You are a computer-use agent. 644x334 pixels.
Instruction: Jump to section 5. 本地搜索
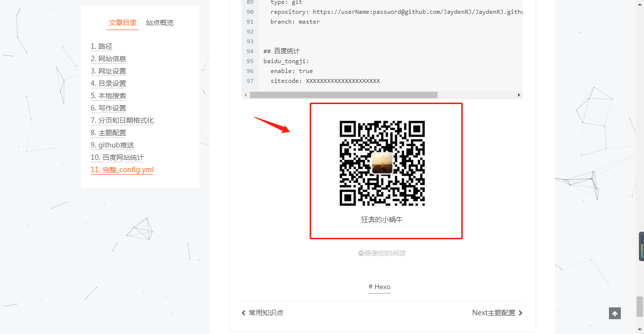point(108,95)
